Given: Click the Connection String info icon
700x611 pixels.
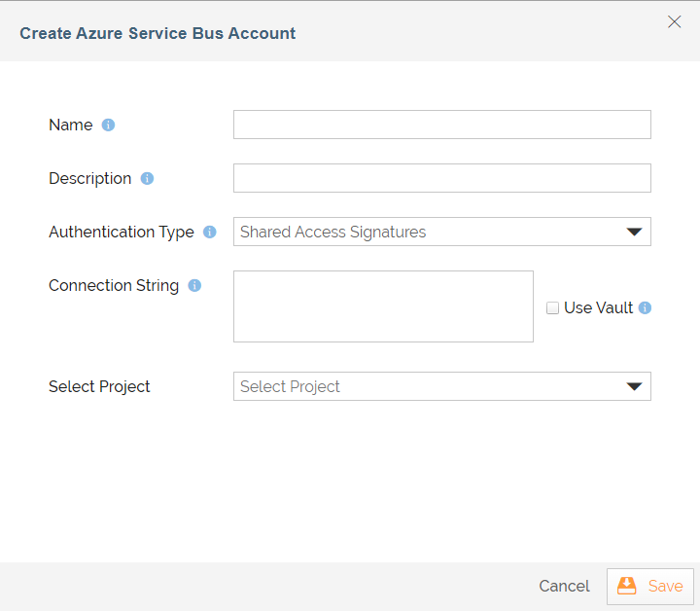Looking at the screenshot, I should coord(194,286).
